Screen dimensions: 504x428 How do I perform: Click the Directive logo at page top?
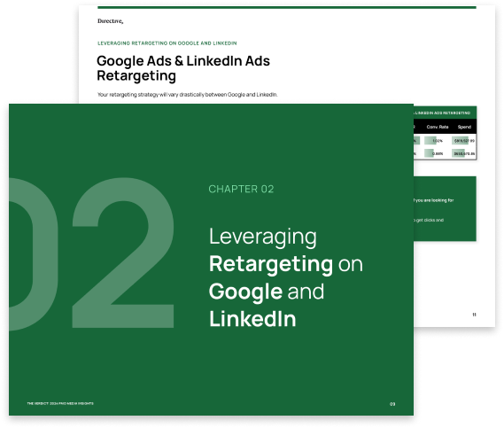110,21
